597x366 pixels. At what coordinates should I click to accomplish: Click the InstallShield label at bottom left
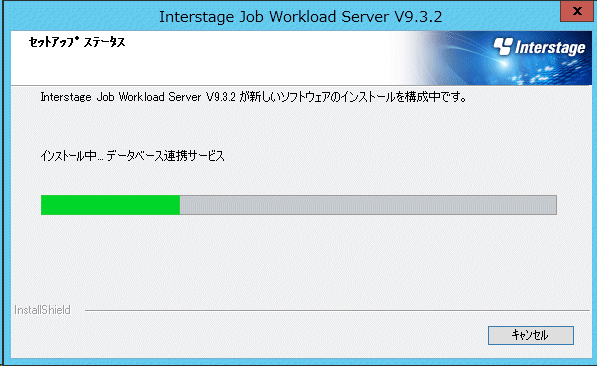[x=42, y=310]
